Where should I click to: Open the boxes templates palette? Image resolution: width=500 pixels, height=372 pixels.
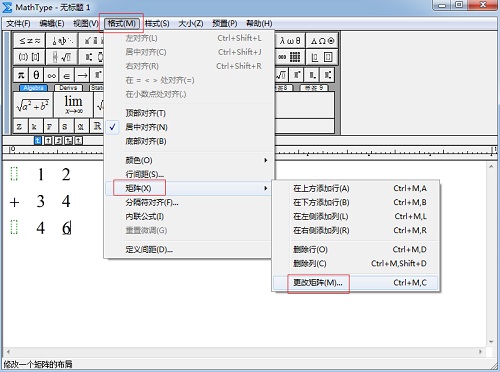point(322,57)
